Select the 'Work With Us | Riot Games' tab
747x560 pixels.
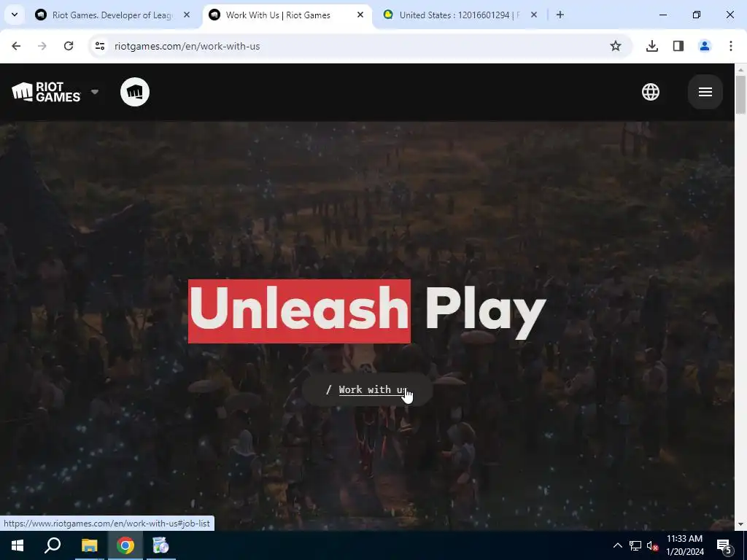[x=278, y=15]
